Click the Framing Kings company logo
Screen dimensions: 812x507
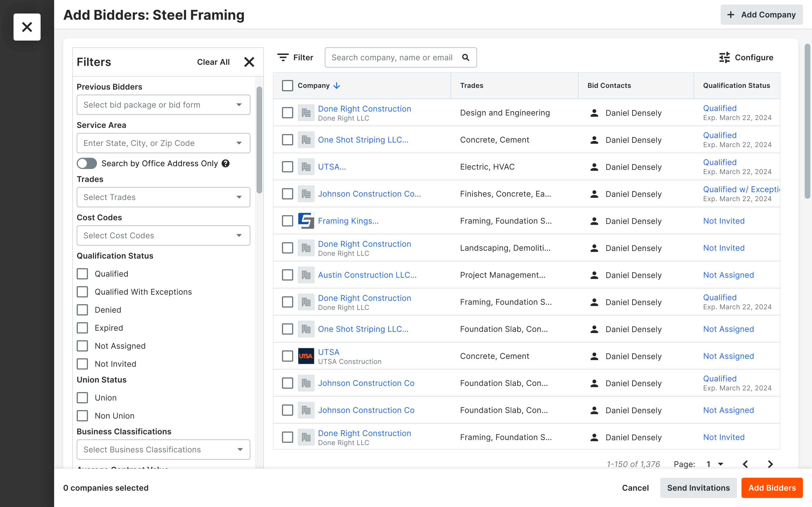click(x=306, y=221)
